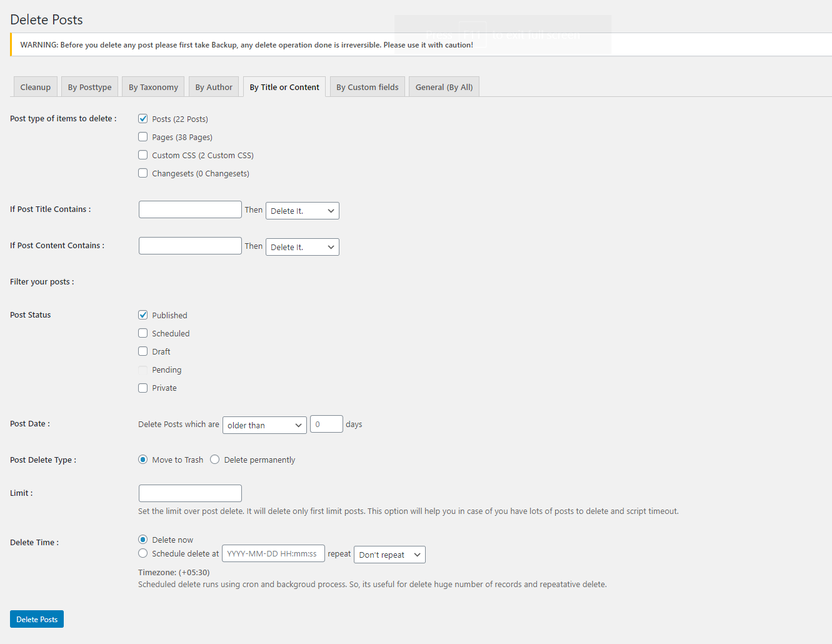832x644 pixels.
Task: Open the General (By All) tab
Action: pyautogui.click(x=444, y=86)
